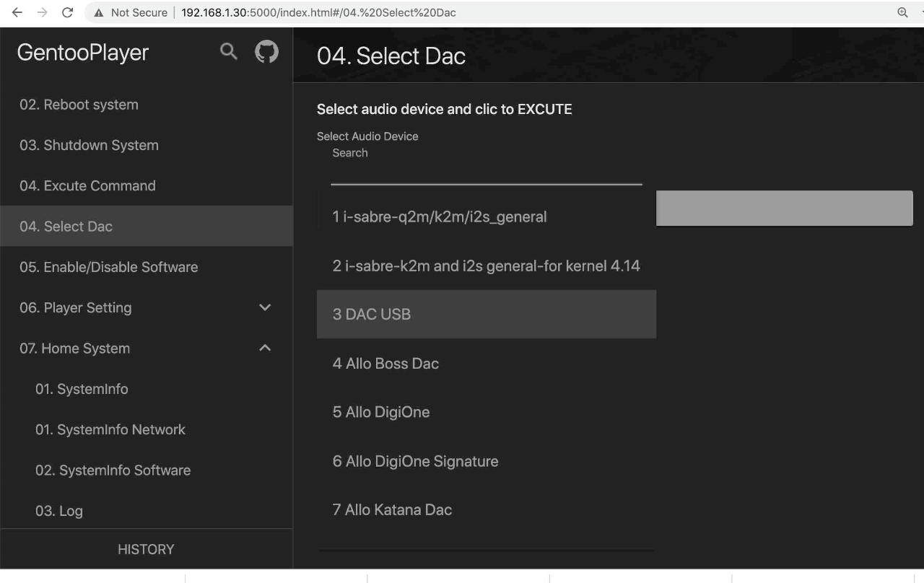Choose 3 DAC USB option
The height and width of the screenshot is (583, 924).
pyautogui.click(x=487, y=315)
